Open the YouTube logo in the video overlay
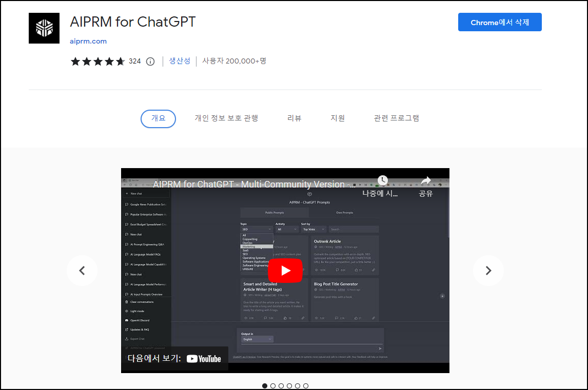Image resolution: width=588 pixels, height=390 pixels. pos(204,359)
